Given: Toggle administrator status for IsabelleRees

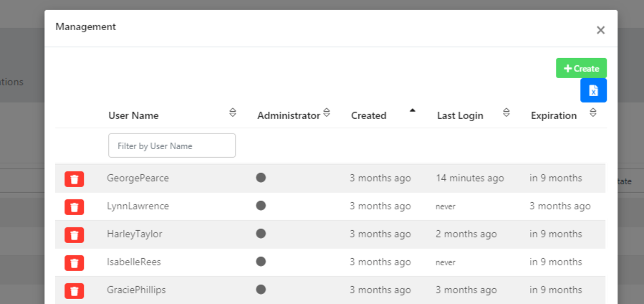Looking at the screenshot, I should 261,261.
